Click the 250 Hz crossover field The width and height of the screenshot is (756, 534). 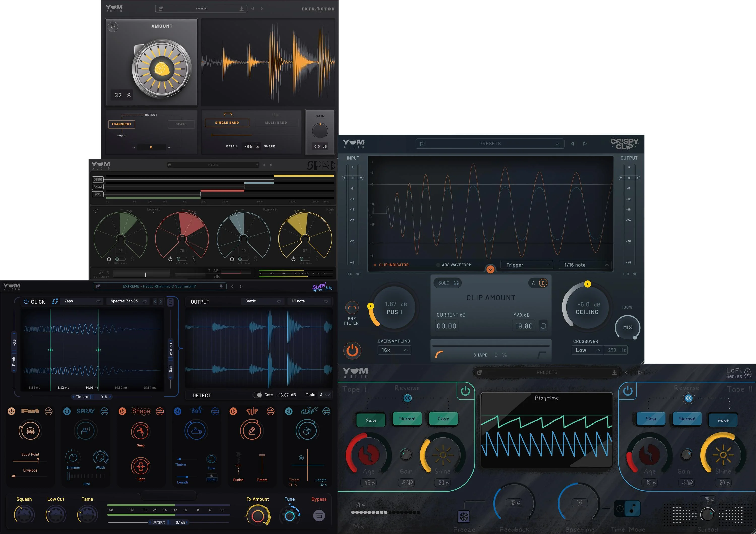pos(616,350)
